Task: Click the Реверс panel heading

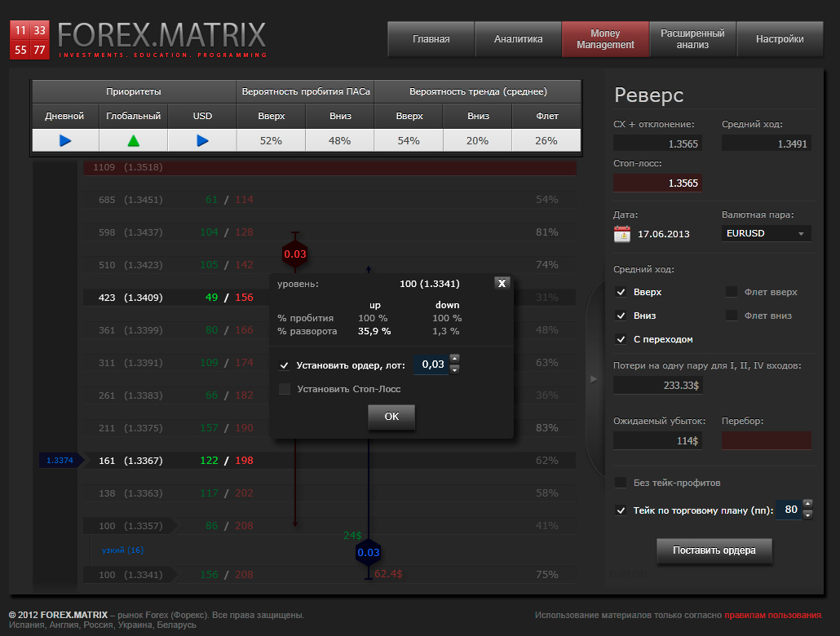Action: coord(648,95)
